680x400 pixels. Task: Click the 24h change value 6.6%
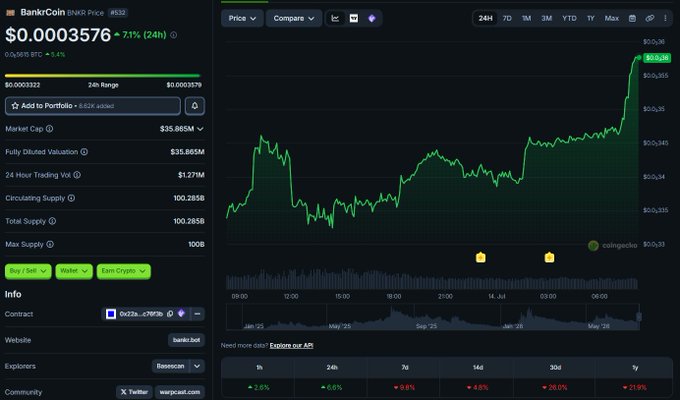(331, 387)
